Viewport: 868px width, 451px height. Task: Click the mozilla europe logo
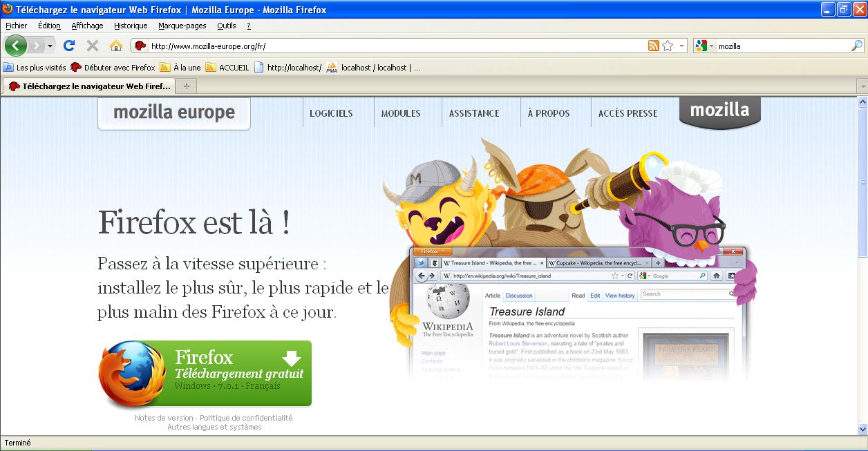click(174, 113)
